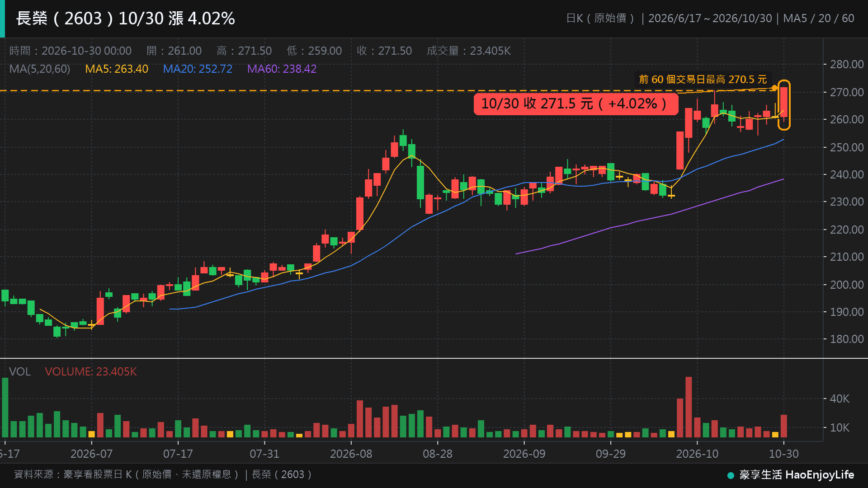
Task: Click the 10-30 date axis label
Action: point(784,454)
